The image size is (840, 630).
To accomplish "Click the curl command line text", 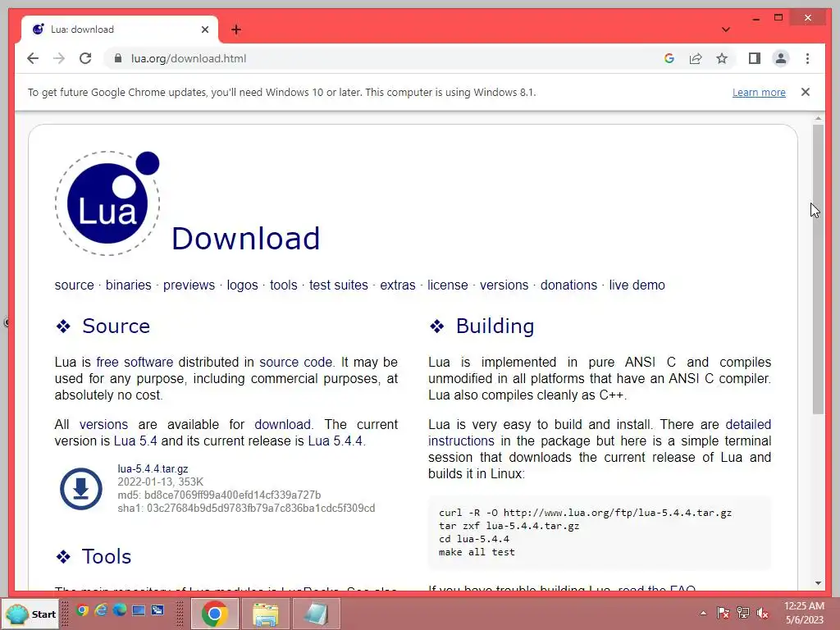I will point(585,513).
